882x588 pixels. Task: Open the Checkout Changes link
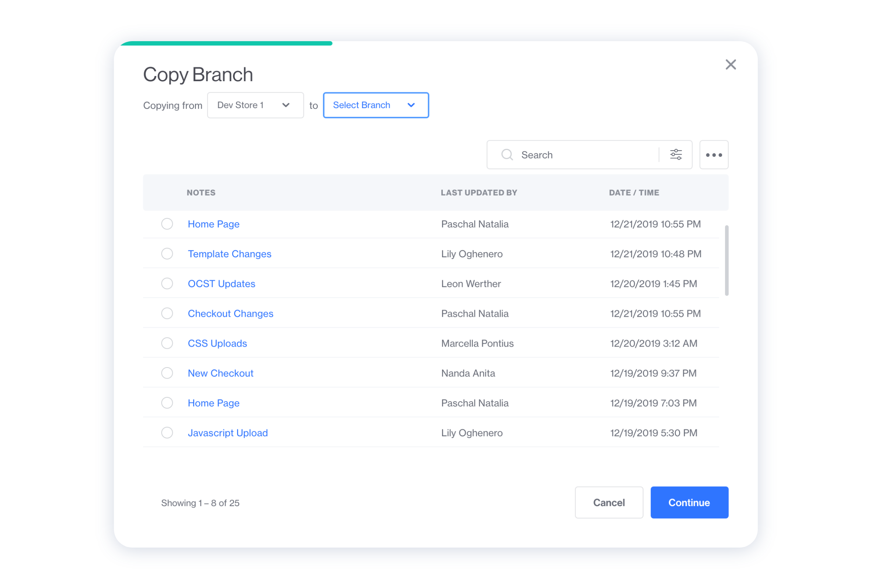(230, 313)
